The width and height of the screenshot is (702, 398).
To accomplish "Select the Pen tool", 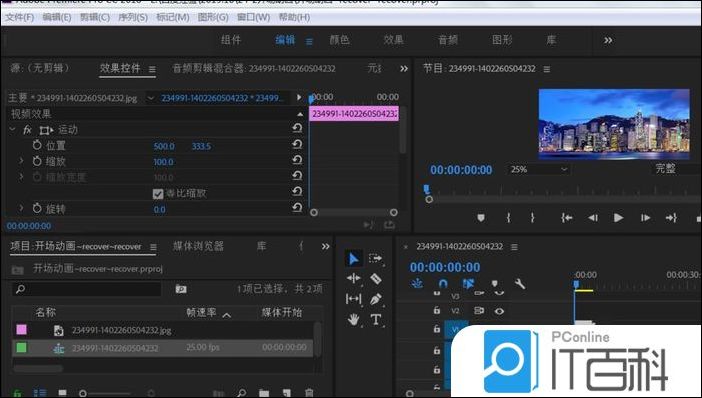I will [376, 299].
